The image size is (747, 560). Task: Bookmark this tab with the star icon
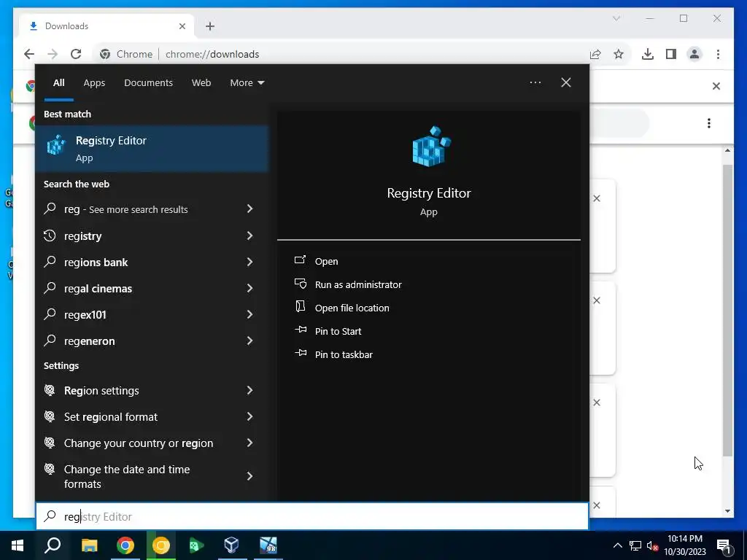tap(619, 54)
